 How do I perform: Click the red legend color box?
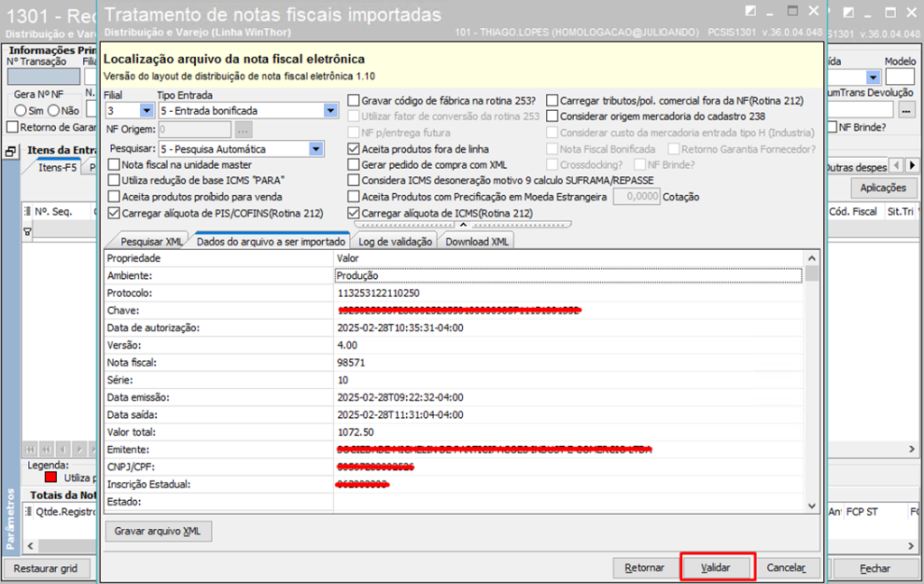[x=51, y=477]
